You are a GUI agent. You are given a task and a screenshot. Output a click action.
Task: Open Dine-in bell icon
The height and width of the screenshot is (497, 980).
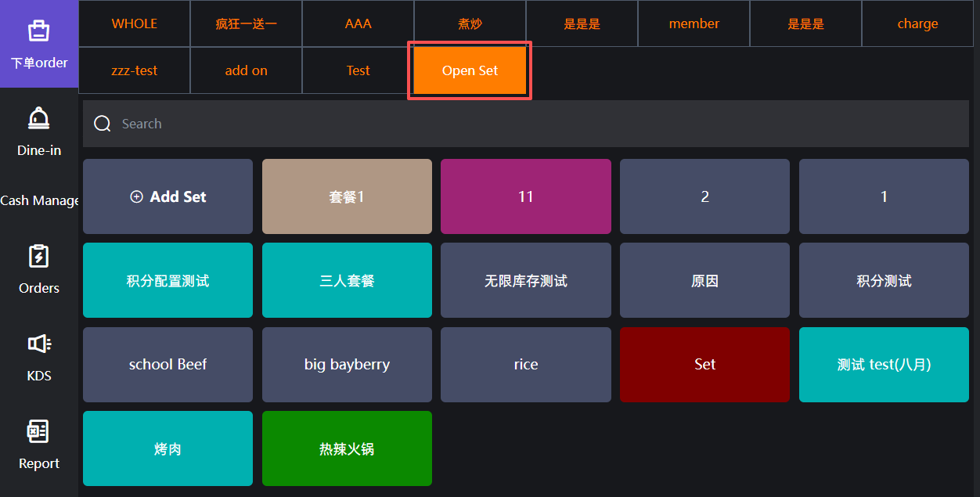coord(39,118)
